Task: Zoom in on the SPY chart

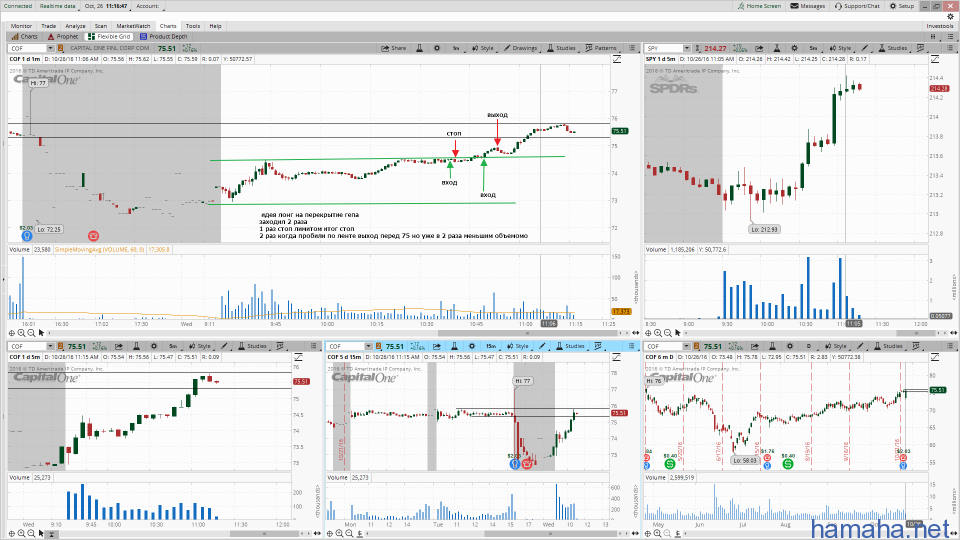Action: (658, 333)
